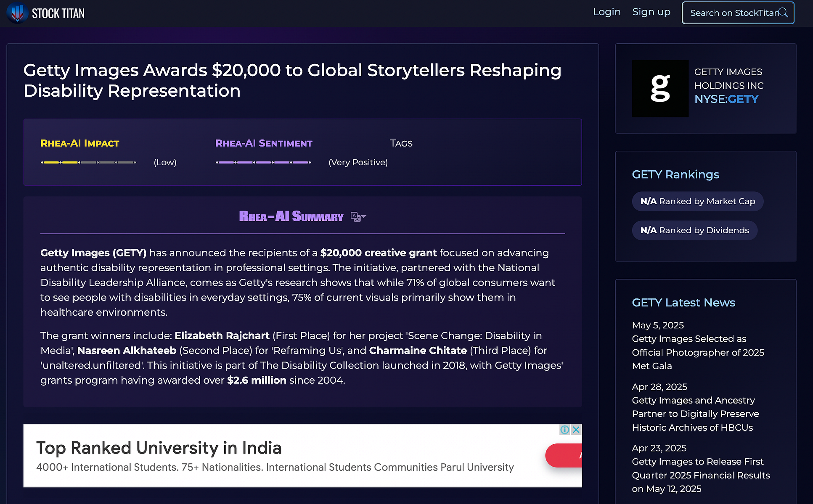Viewport: 813px width, 504px height.
Task: Click the red button in the ad banner
Action: [564, 455]
